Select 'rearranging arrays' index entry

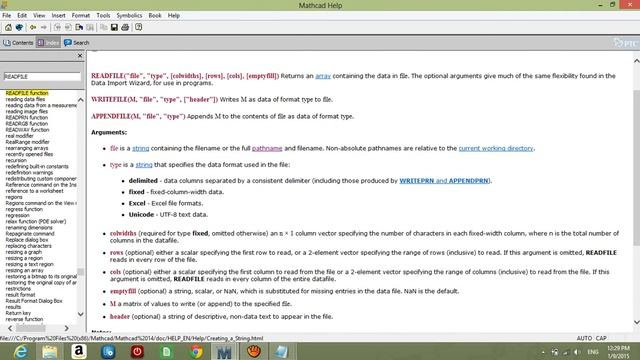[27, 148]
